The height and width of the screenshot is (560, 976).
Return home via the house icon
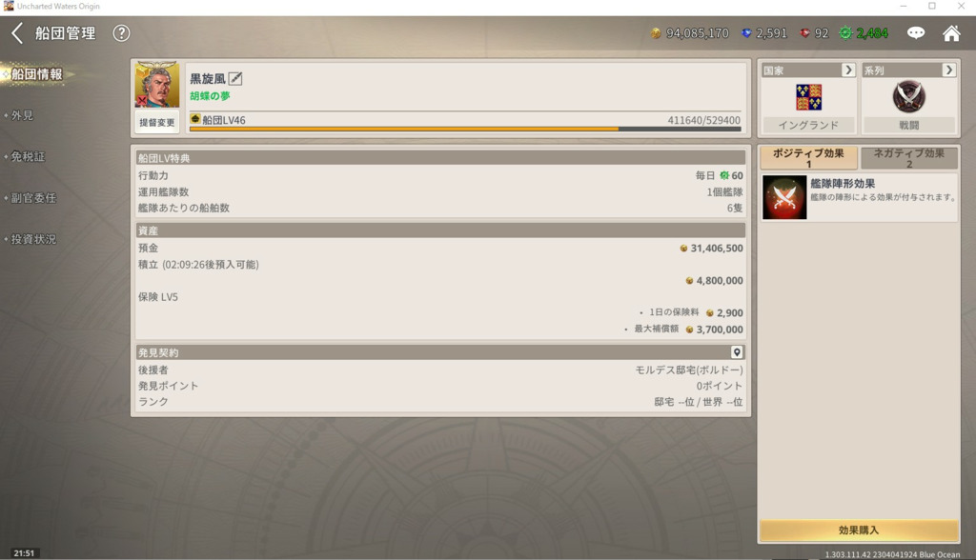[951, 33]
